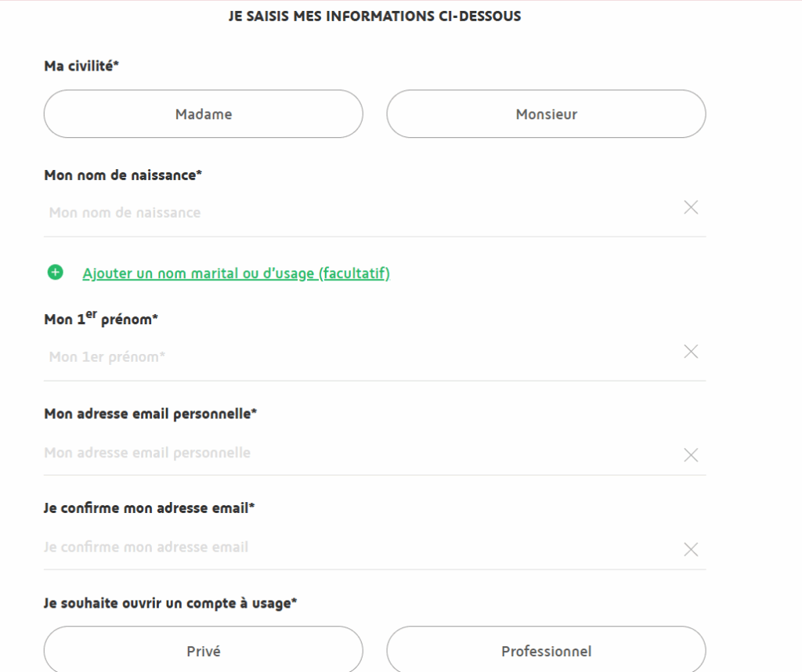Click the bold 'Ma civilité*' label

(81, 66)
